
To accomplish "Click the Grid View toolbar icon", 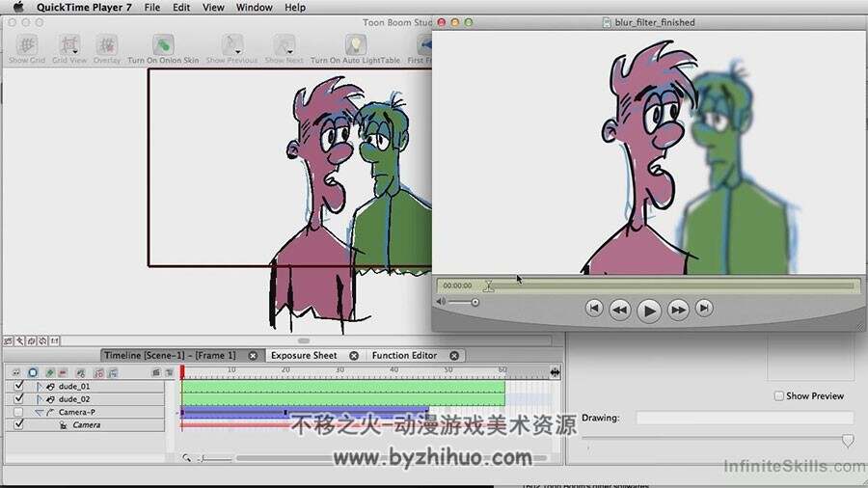I will pyautogui.click(x=68, y=44).
